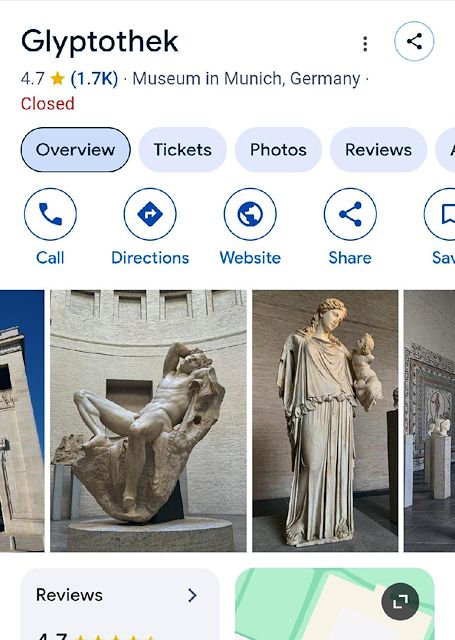Switch to the Tickets tab
Viewport: 455px width, 640px height.
coord(182,150)
